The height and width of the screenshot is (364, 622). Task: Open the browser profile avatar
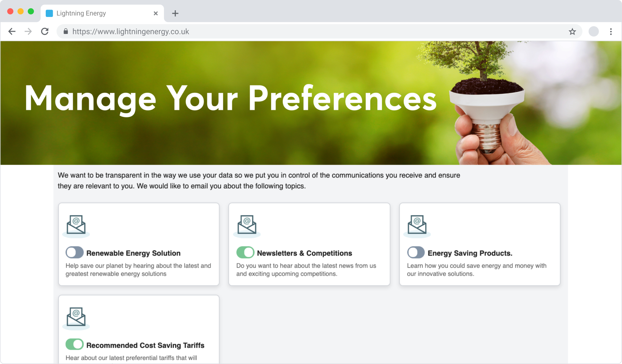(x=594, y=31)
